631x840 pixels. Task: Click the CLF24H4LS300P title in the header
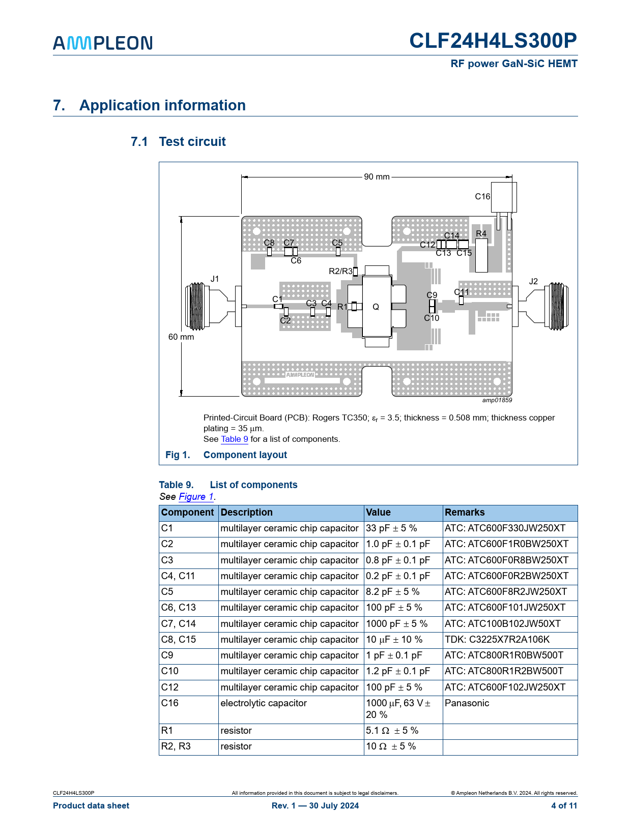pos(493,41)
